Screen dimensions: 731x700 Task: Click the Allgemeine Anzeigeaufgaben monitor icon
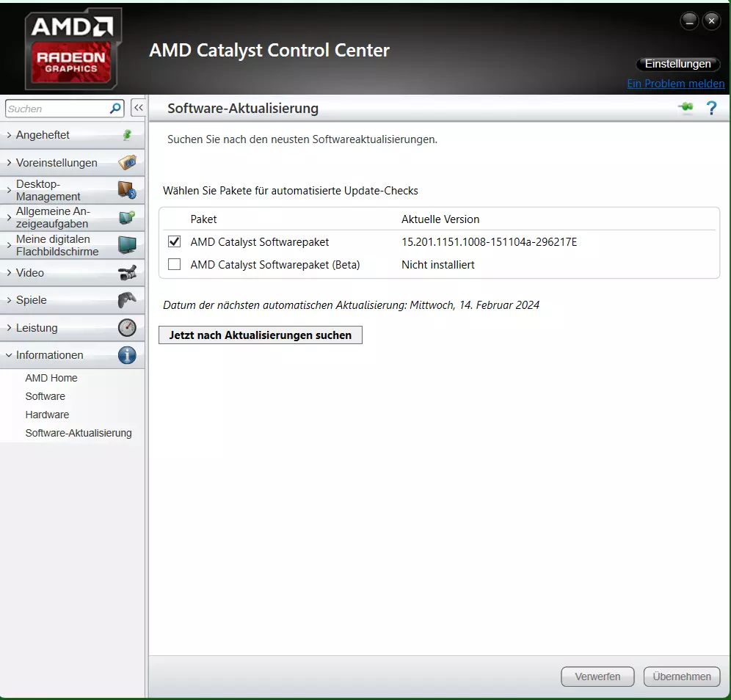(x=127, y=218)
